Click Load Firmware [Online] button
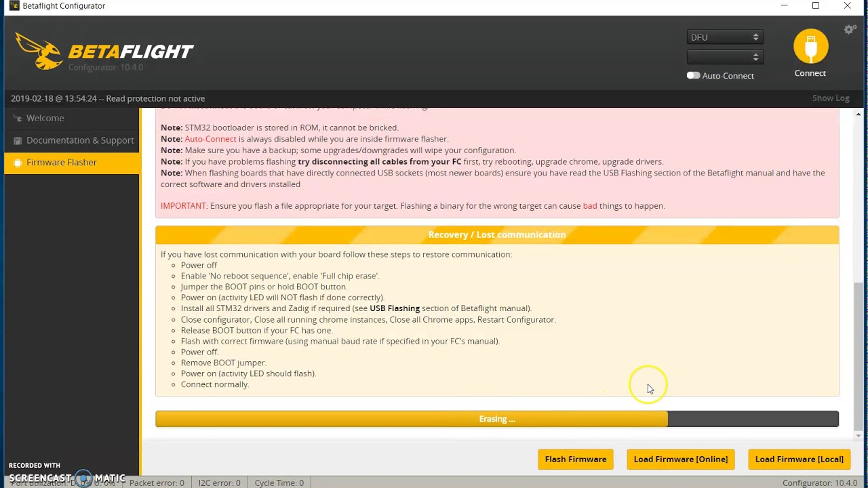The width and height of the screenshot is (868, 488). pos(681,459)
